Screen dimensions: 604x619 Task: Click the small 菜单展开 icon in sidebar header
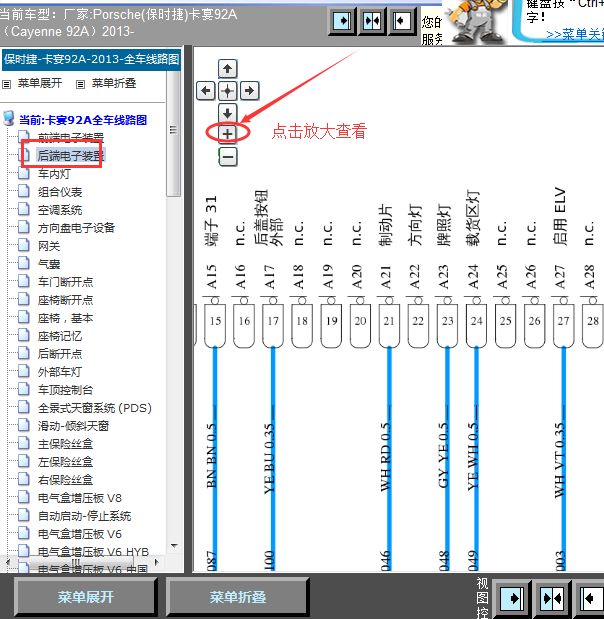pyautogui.click(x=6, y=84)
